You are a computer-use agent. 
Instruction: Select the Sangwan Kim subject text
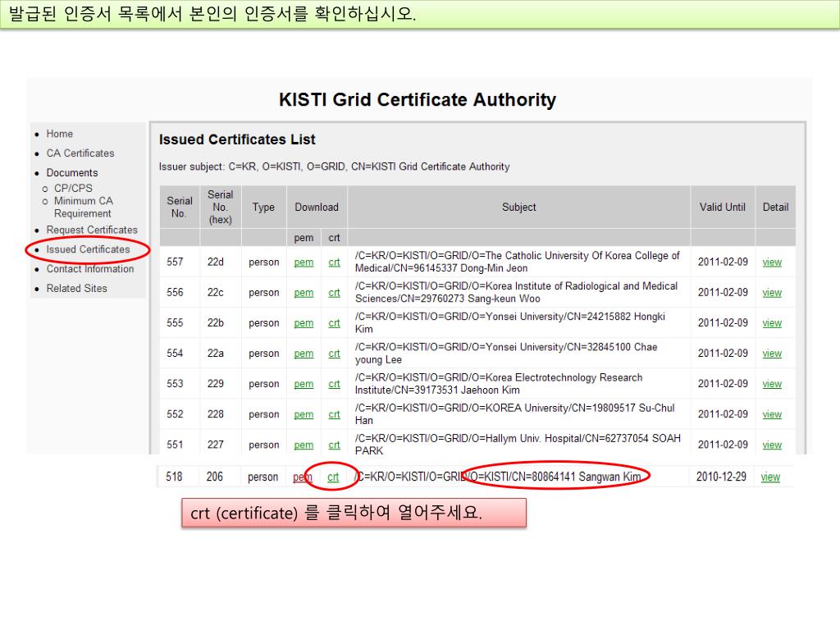point(498,477)
